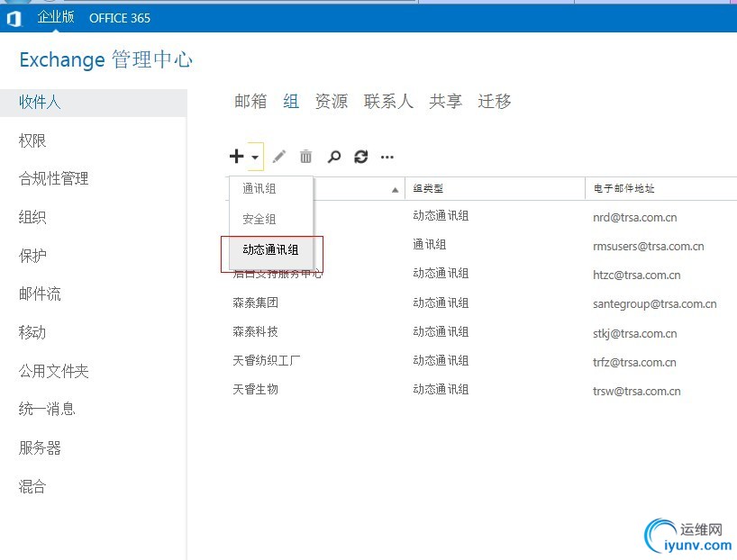Viewport: 737px width, 560px height.
Task: Switch to the 资源 tab
Action: tap(332, 101)
